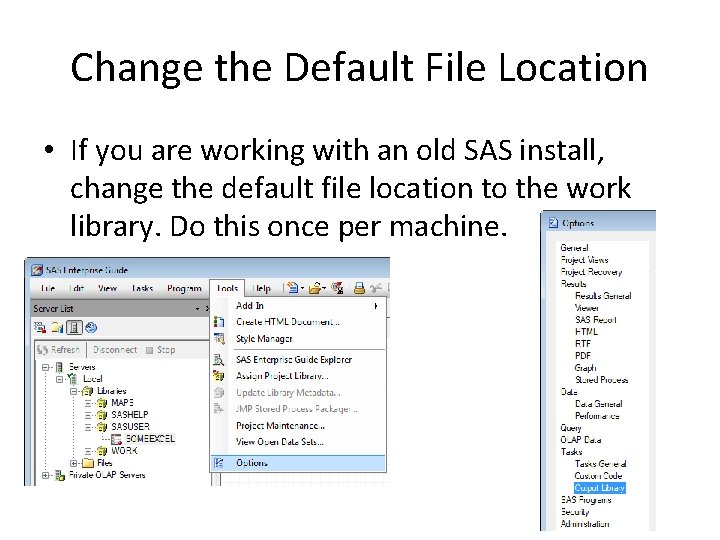Viewport: 720px width, 540px height.
Task: Collapse the Libraries tree node
Action: coord(73,391)
